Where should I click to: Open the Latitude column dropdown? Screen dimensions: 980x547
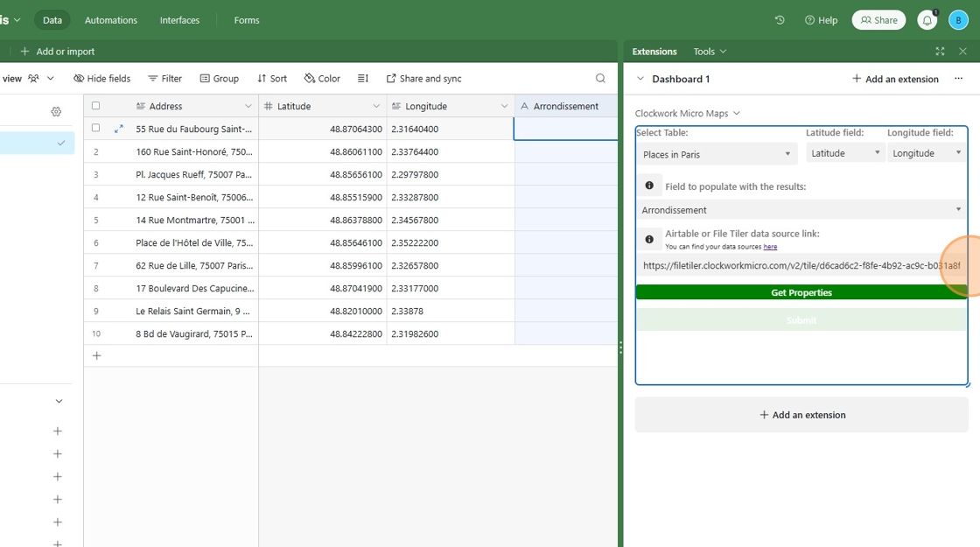[376, 106]
